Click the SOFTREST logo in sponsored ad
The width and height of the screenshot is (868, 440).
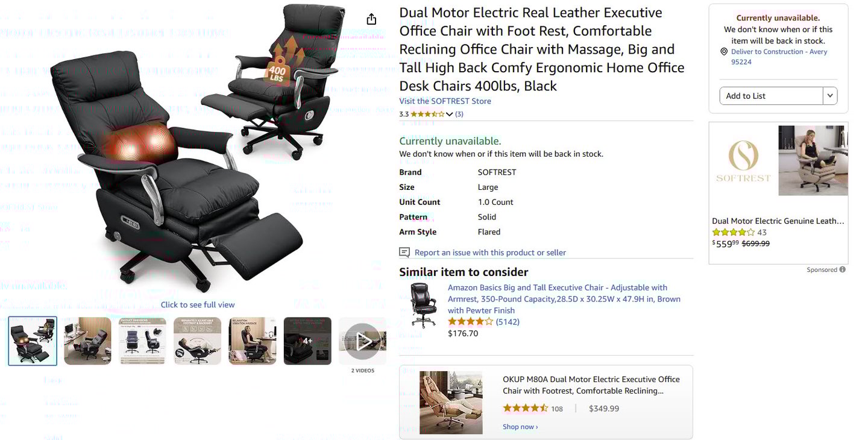pyautogui.click(x=743, y=160)
